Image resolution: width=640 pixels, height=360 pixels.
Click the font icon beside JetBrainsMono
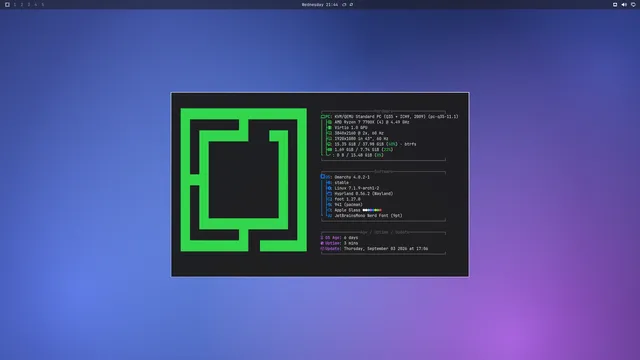coord(330,216)
